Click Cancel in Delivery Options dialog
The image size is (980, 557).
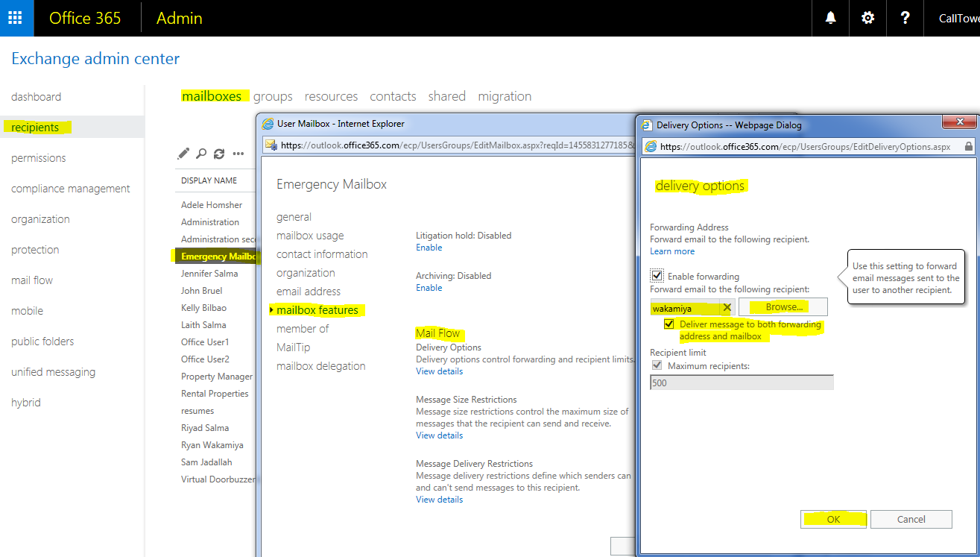point(911,519)
